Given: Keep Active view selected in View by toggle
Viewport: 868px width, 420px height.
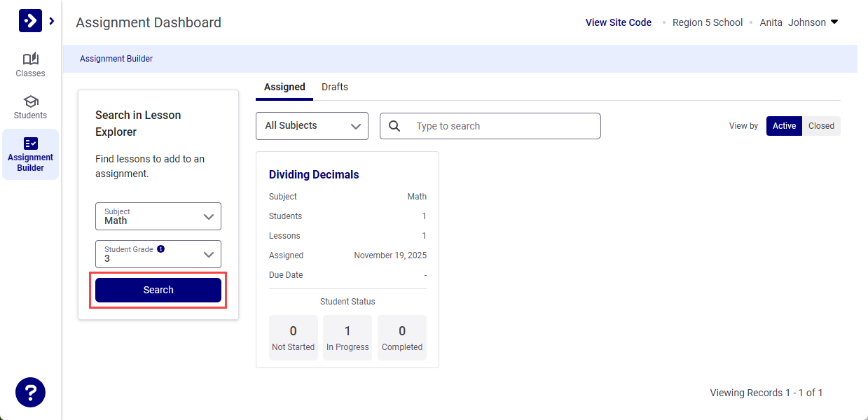Looking at the screenshot, I should tap(783, 126).
